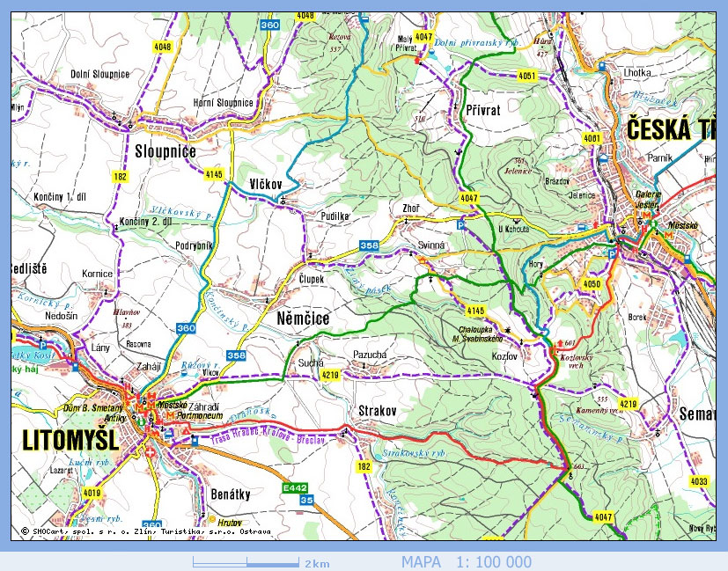Viewport: 728px width, 571px height.
Task: Click the Zhoř village label
Action: (x=411, y=209)
